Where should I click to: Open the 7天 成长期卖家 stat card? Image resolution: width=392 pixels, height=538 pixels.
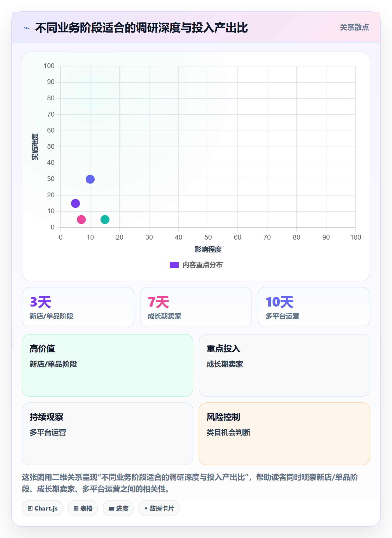pos(196,307)
